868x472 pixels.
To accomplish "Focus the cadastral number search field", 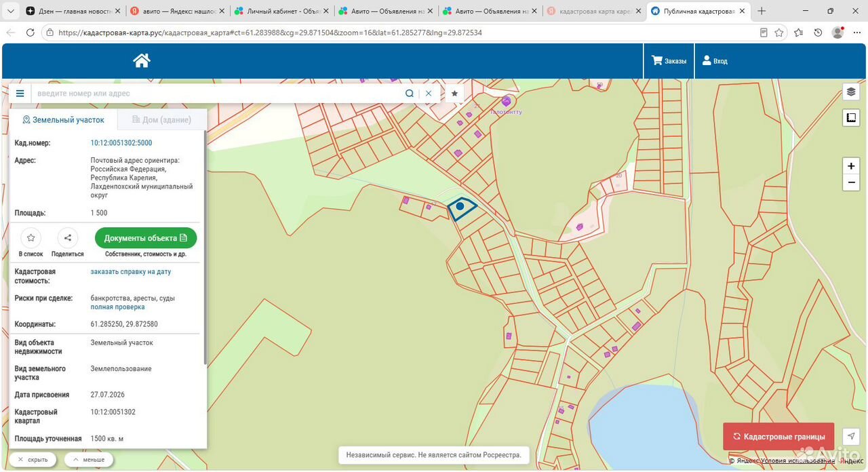I will pyautogui.click(x=217, y=94).
